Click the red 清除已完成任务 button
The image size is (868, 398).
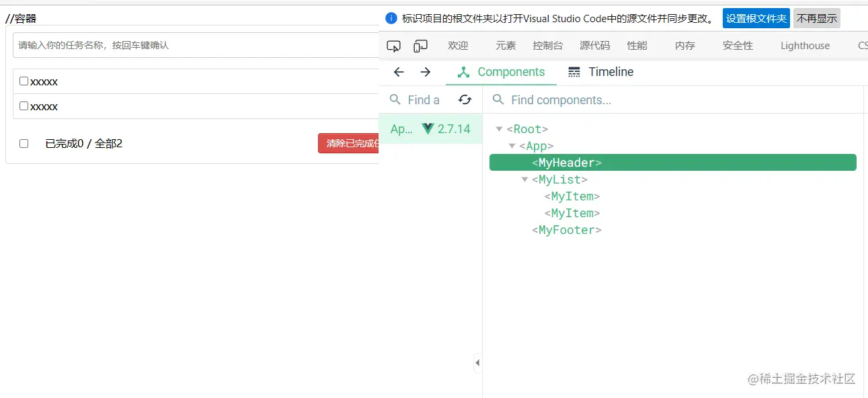[348, 143]
